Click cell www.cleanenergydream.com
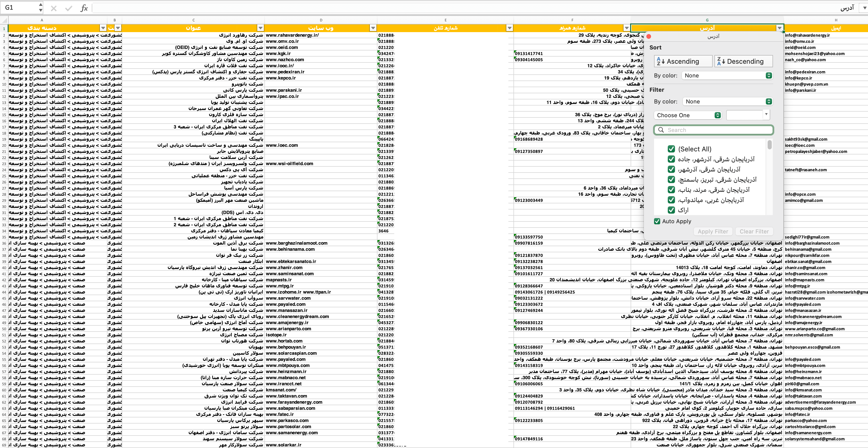 click(x=321, y=317)
